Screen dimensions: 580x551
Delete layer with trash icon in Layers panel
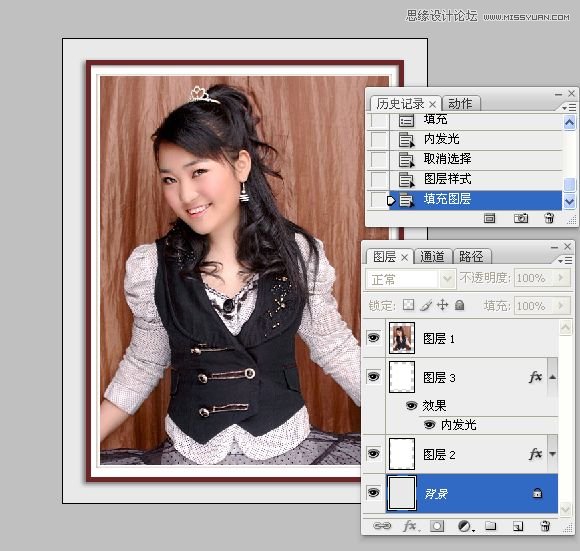point(545,525)
